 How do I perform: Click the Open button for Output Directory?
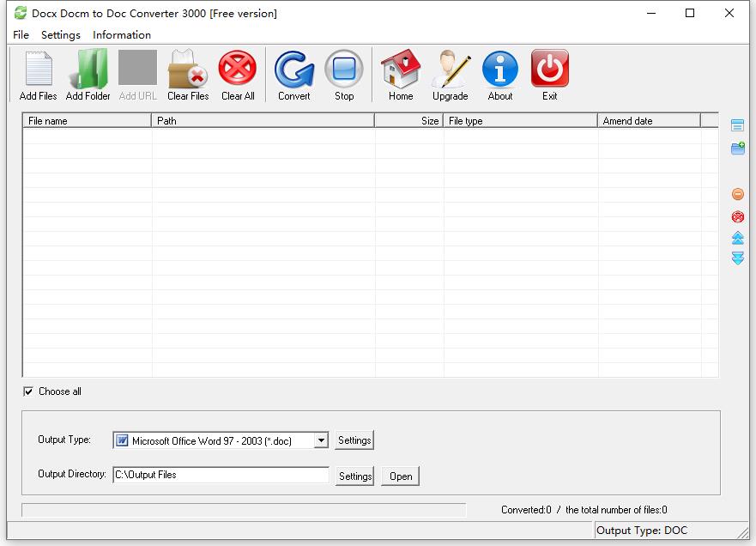400,476
